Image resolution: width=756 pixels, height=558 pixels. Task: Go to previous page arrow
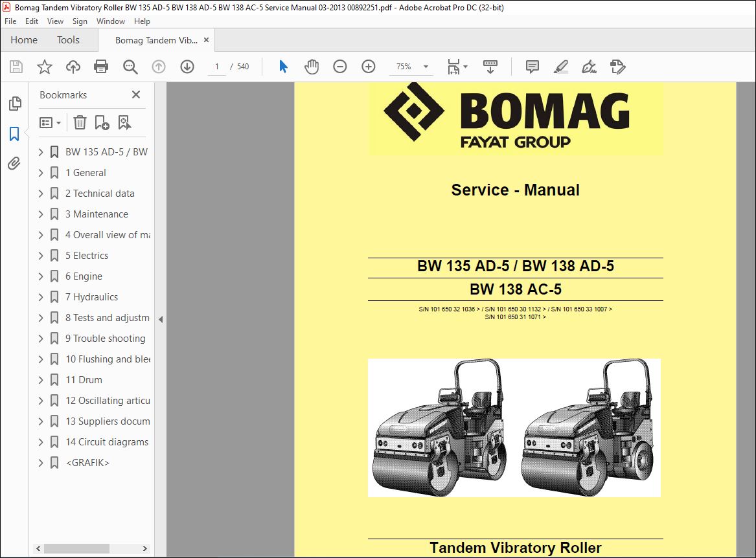[x=159, y=67]
